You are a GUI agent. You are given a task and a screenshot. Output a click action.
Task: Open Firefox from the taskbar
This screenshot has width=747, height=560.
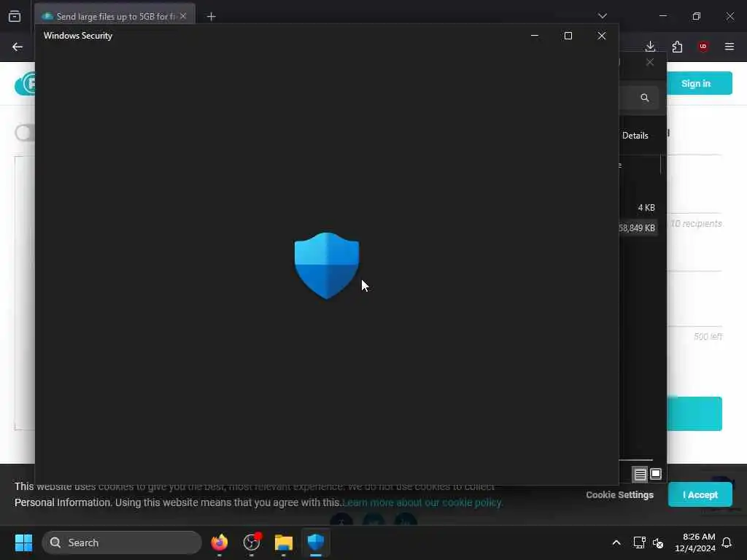pos(219,542)
